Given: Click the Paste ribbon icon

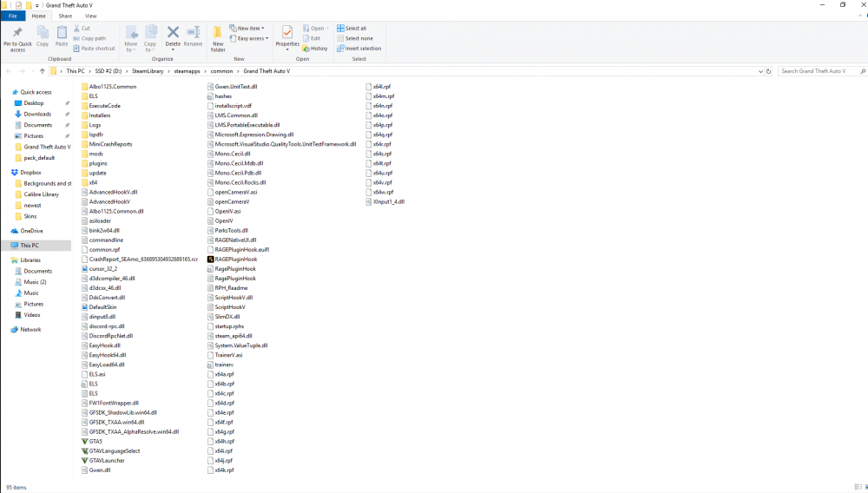Looking at the screenshot, I should [x=62, y=33].
